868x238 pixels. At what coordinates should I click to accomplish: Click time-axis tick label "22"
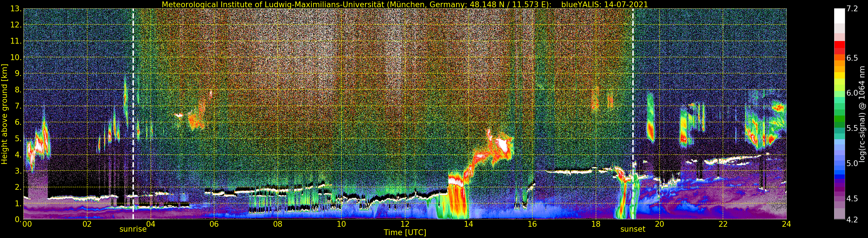(x=723, y=224)
